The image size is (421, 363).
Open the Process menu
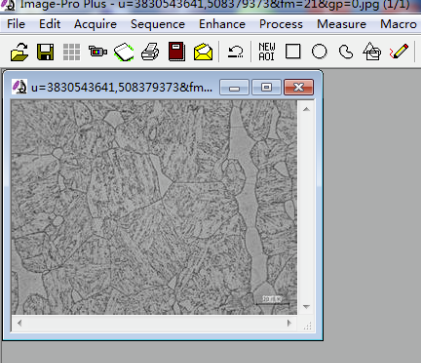click(x=281, y=24)
